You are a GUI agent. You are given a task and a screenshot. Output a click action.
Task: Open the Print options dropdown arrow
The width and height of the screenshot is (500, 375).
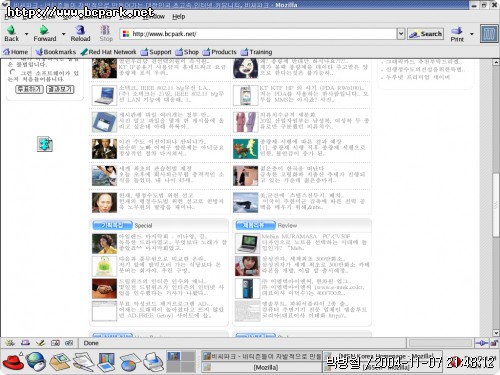tap(472, 34)
